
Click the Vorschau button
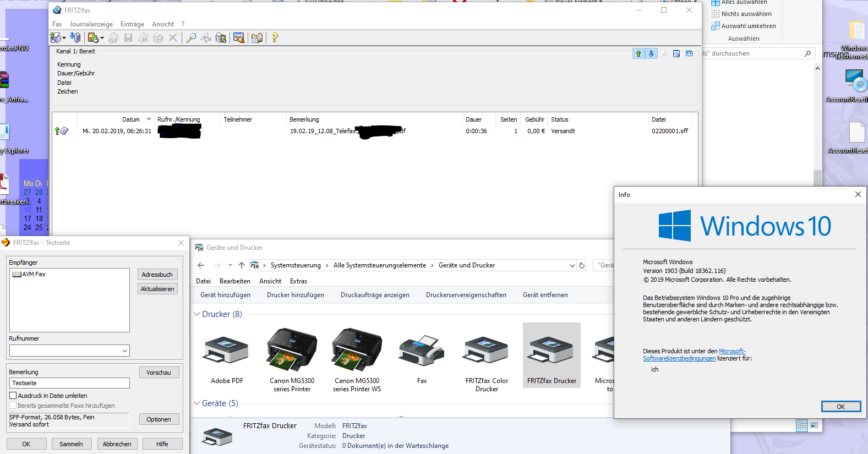click(x=159, y=373)
